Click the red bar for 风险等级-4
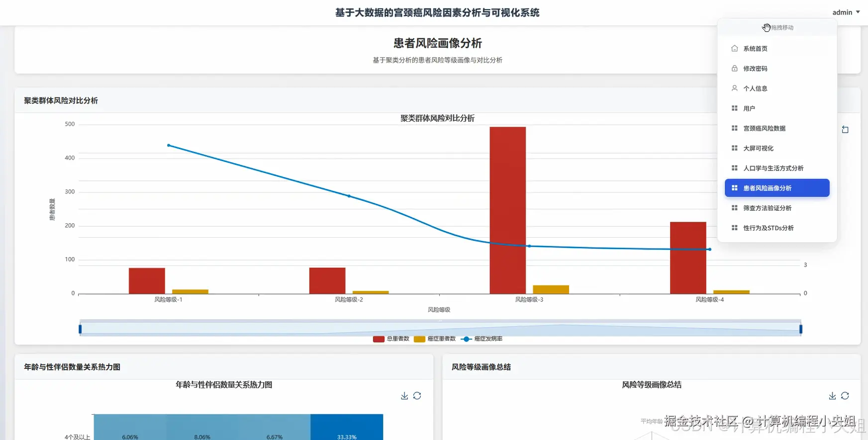The width and height of the screenshot is (868, 440). 688,258
